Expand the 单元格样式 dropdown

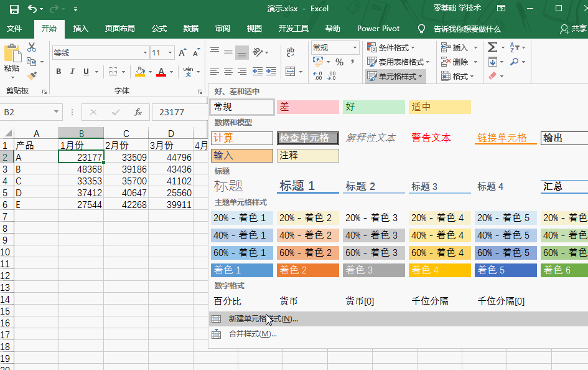coord(421,76)
